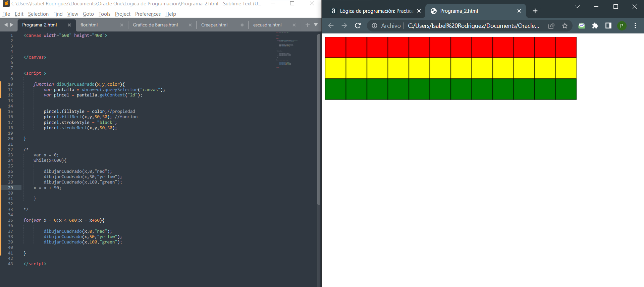The height and width of the screenshot is (287, 644).
Task: Toggle Chrome side panel
Action: 608,26
